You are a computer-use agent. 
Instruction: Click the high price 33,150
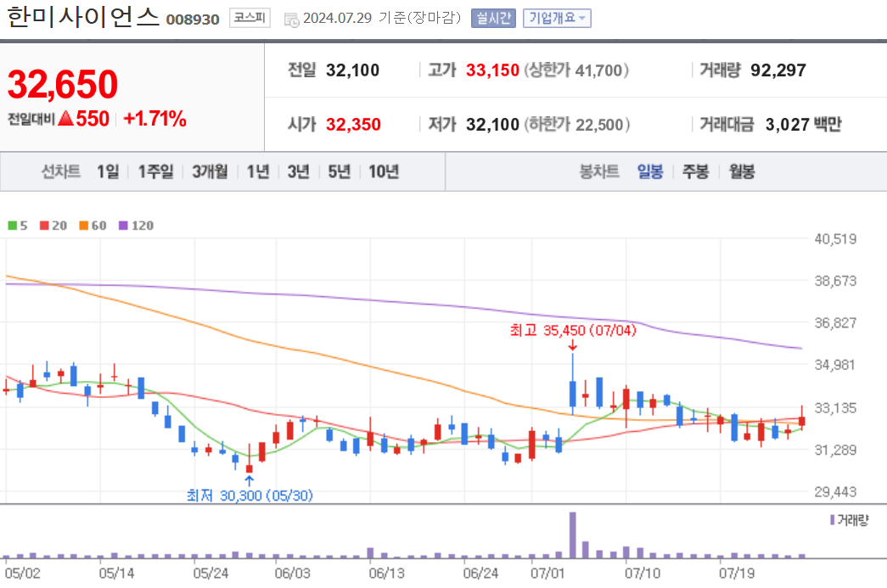pyautogui.click(x=492, y=70)
